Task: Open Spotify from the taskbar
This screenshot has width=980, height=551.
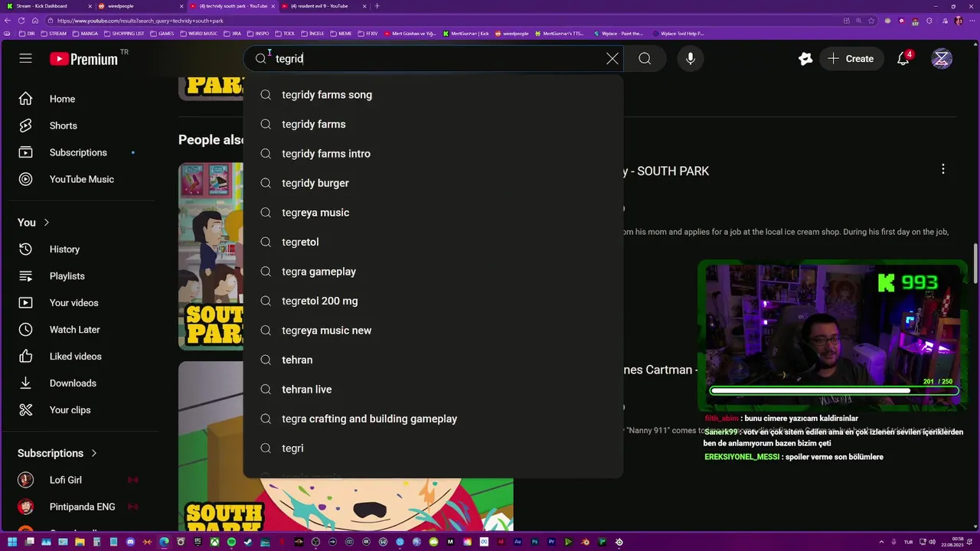Action: click(x=231, y=542)
